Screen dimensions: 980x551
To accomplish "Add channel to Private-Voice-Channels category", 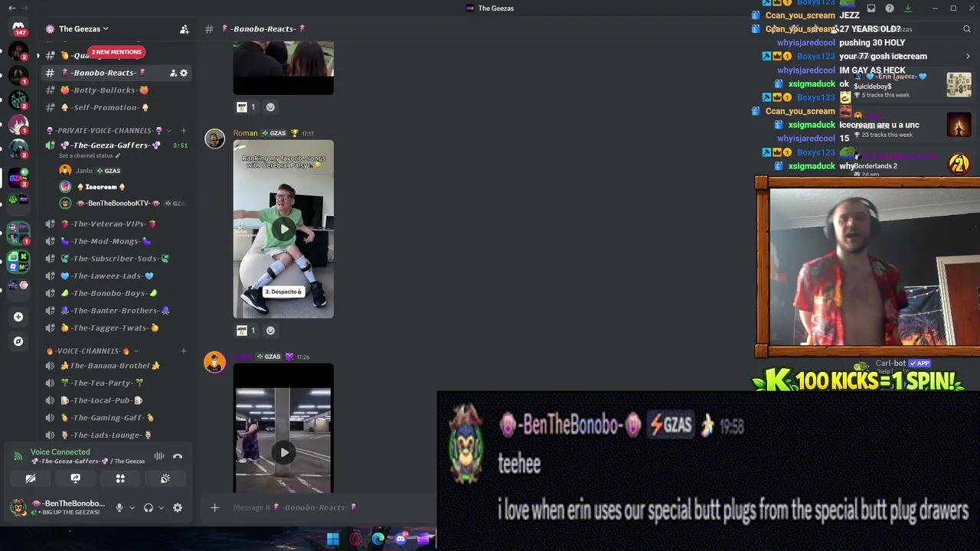I will pyautogui.click(x=183, y=131).
